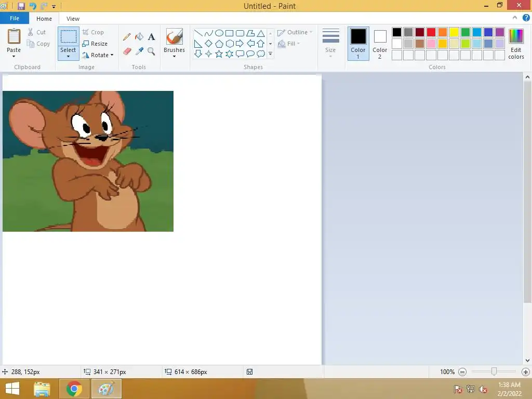Click the vertical scrollbar down arrow

[x=527, y=361]
